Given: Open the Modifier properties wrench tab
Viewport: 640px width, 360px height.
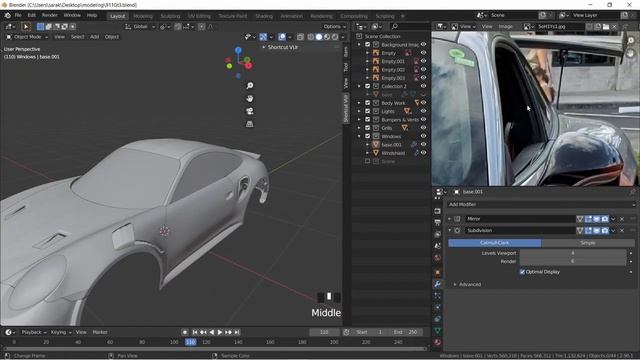Looking at the screenshot, I should (438, 284).
